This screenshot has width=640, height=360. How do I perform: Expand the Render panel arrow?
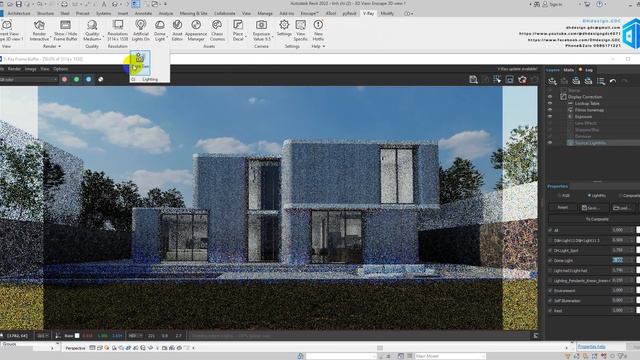(59, 47)
